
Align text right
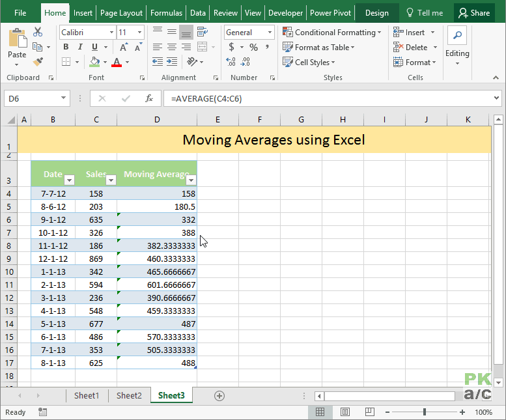[x=186, y=47]
